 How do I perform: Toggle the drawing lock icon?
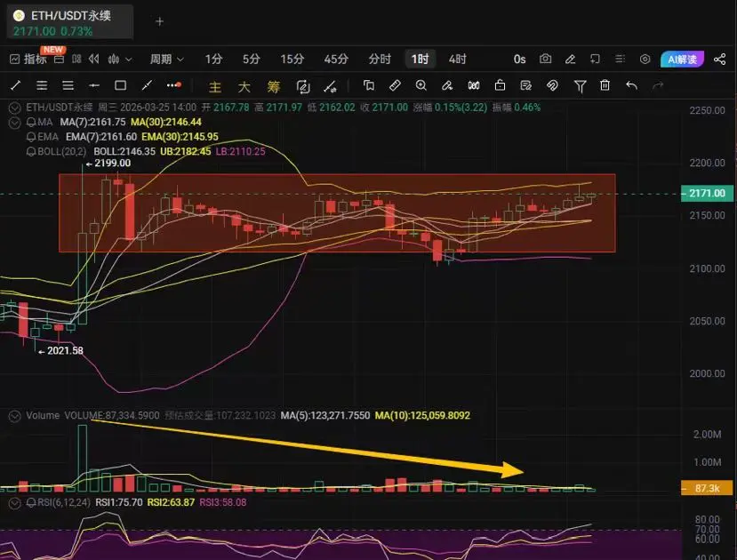tap(501, 85)
